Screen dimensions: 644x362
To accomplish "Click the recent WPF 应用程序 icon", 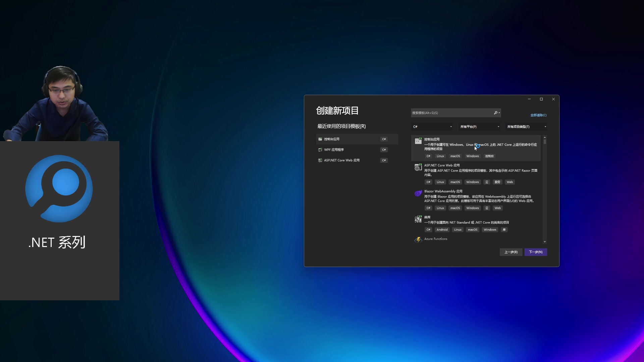I will [320, 150].
